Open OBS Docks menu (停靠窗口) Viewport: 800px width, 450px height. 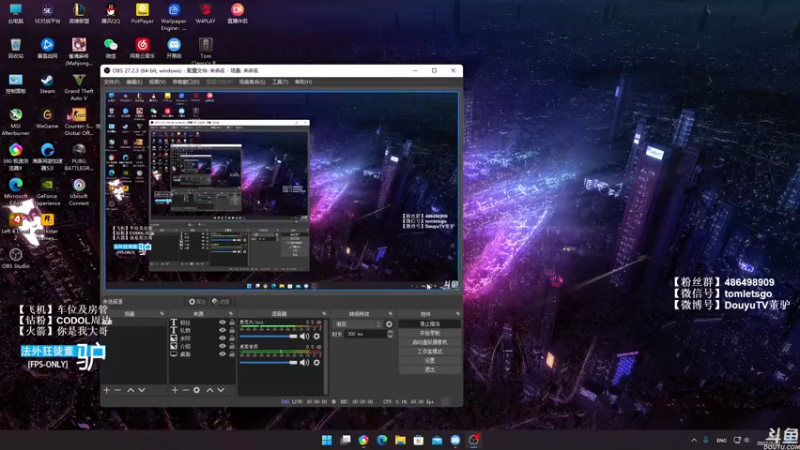click(186, 82)
